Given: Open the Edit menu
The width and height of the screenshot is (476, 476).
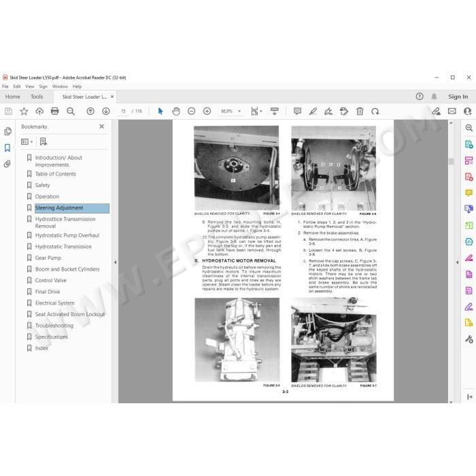Looking at the screenshot, I should pos(17,86).
